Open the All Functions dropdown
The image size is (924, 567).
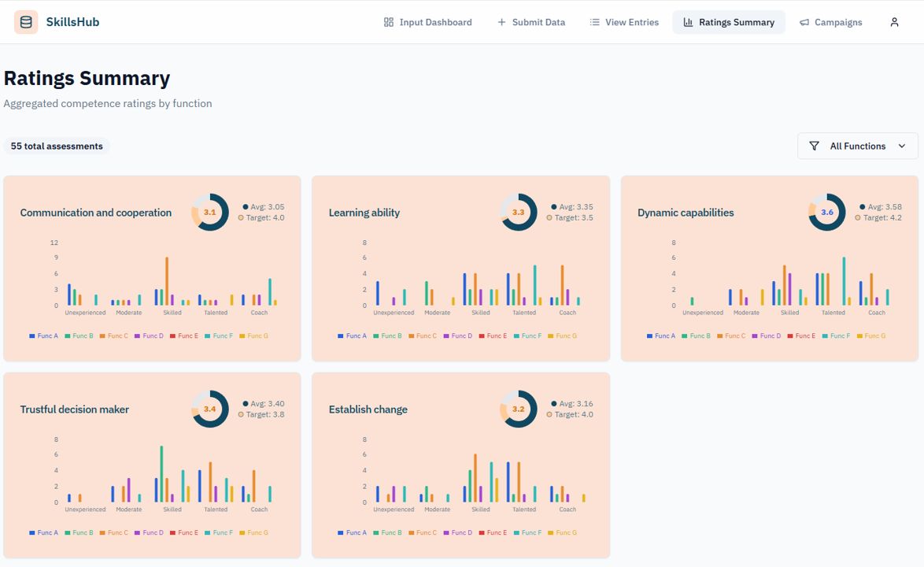[x=857, y=146]
